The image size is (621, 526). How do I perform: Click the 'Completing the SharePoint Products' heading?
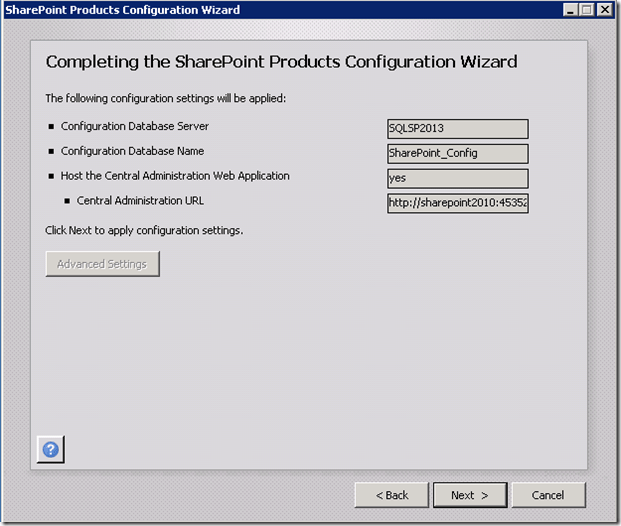point(281,62)
